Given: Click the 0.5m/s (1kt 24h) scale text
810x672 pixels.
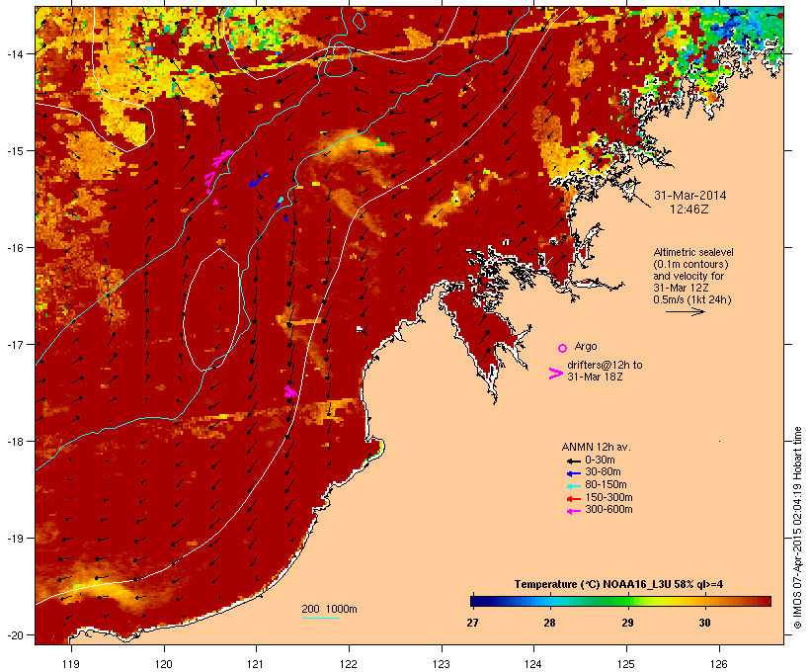Looking at the screenshot, I should tap(692, 299).
